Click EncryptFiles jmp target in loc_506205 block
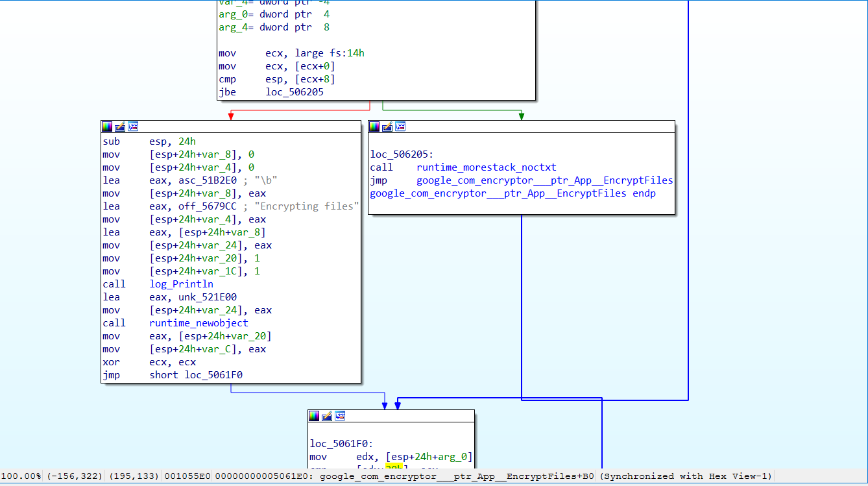Image resolution: width=868 pixels, height=486 pixels. tap(545, 180)
